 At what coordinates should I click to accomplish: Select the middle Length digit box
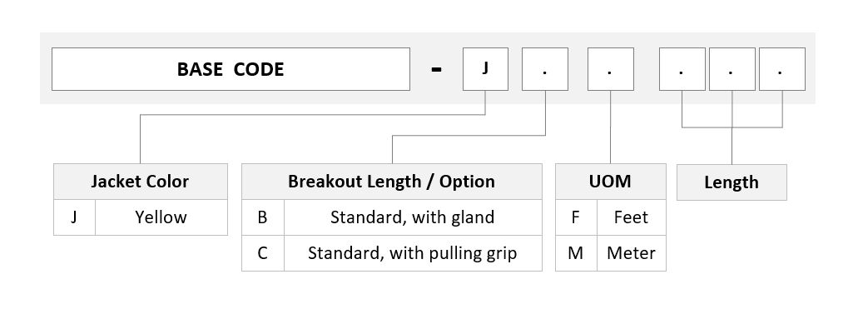[x=732, y=69]
